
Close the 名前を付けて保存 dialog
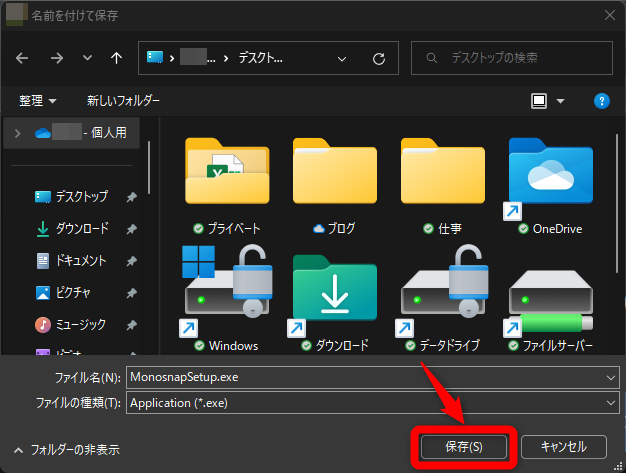tap(610, 15)
